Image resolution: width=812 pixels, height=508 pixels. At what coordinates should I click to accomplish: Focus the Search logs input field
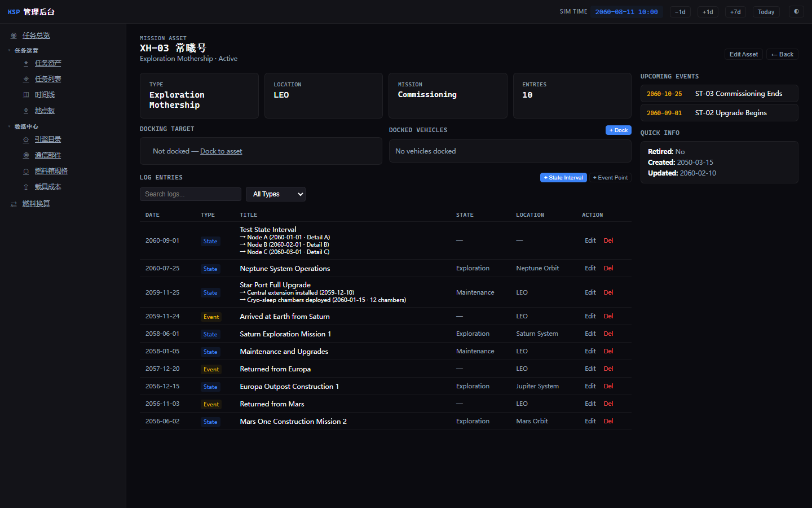[x=191, y=194]
